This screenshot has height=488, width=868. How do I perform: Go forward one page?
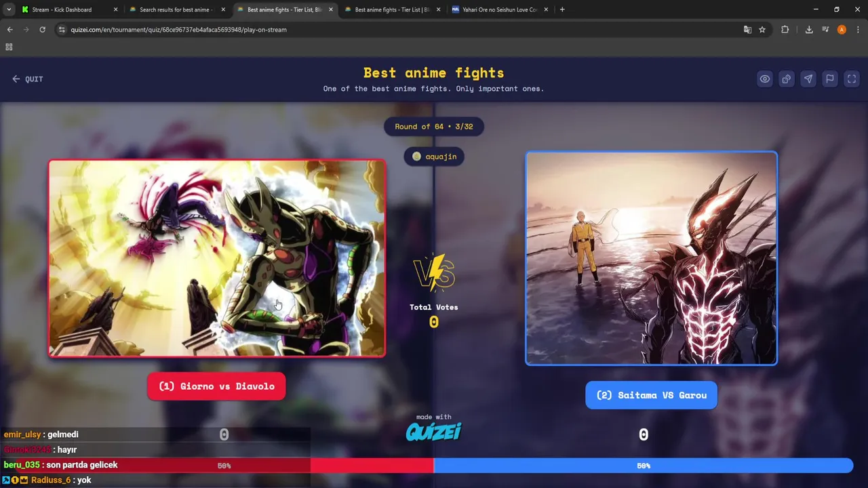point(26,30)
